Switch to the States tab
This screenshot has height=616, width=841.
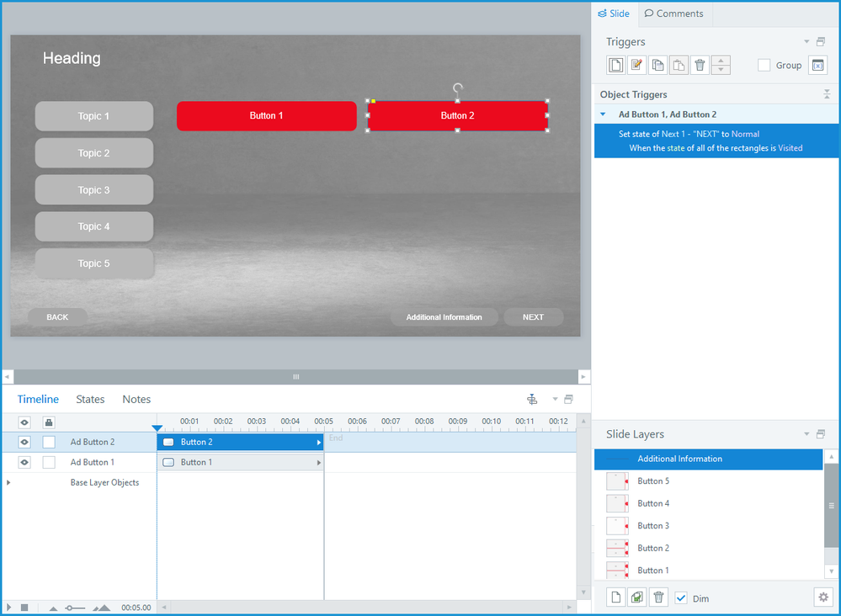point(90,399)
